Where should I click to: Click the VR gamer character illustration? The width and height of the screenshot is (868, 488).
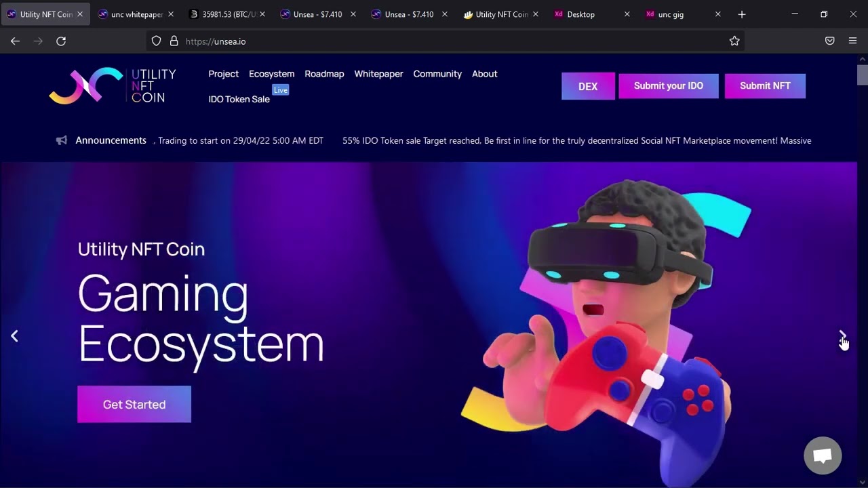click(x=608, y=332)
